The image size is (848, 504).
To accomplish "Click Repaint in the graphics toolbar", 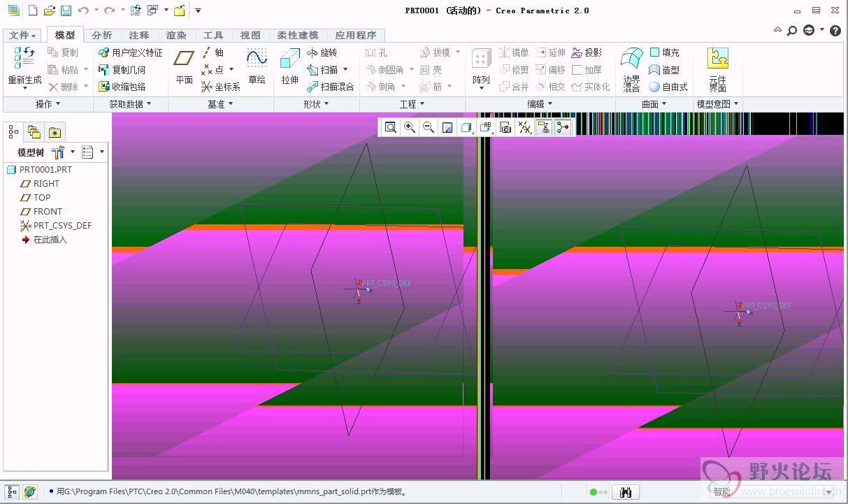I will [x=447, y=127].
